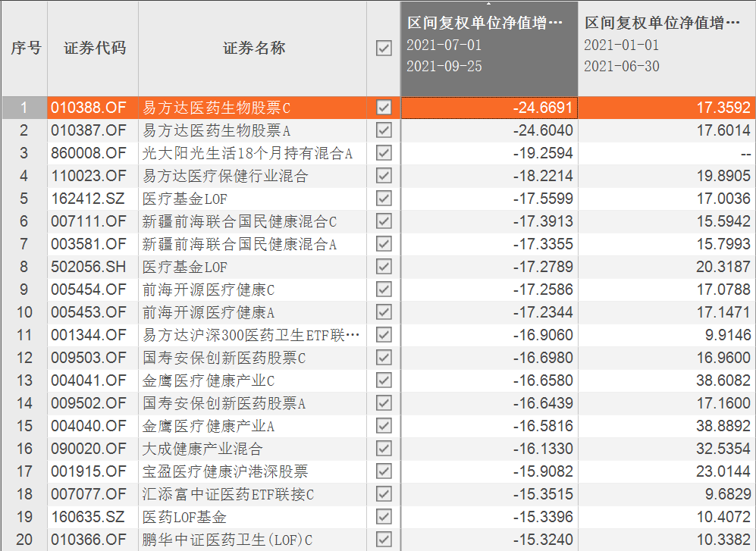Toggle the checkbox for 007111.OF
756x551 pixels.
384,221
